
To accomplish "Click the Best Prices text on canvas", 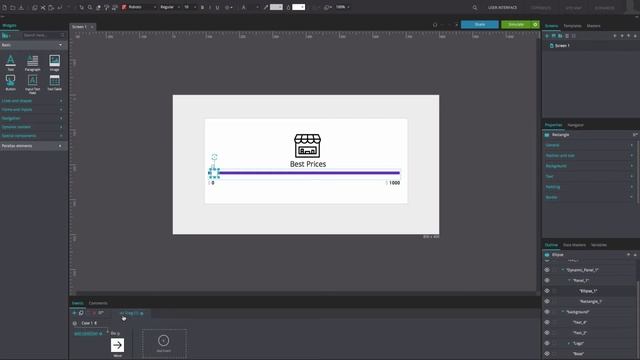I will click(308, 164).
